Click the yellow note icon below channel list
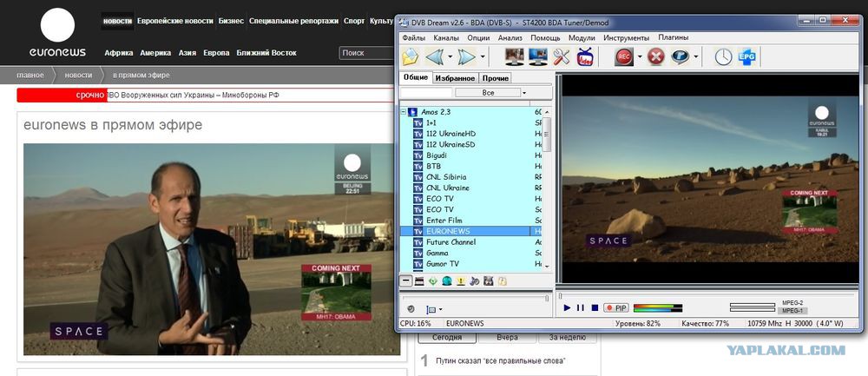 (502, 281)
